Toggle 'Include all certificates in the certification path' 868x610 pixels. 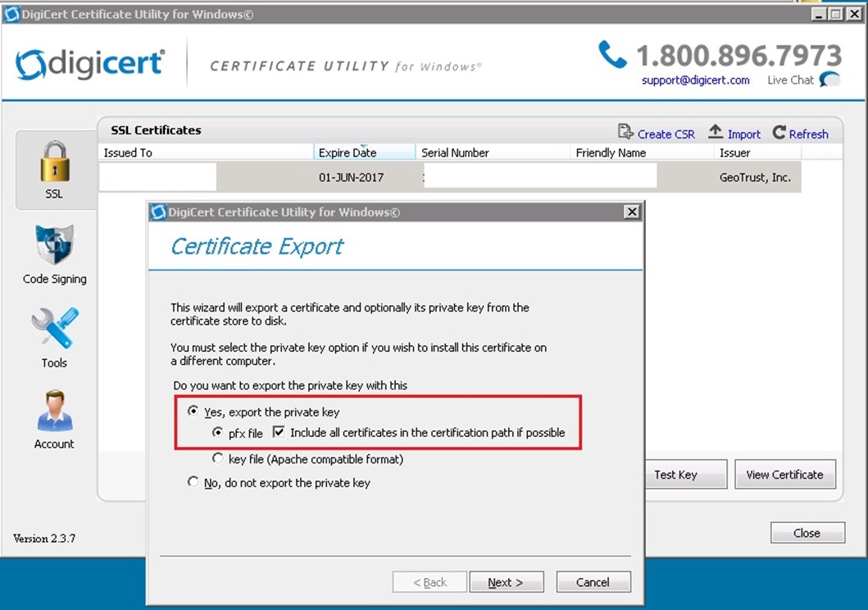click(x=279, y=432)
